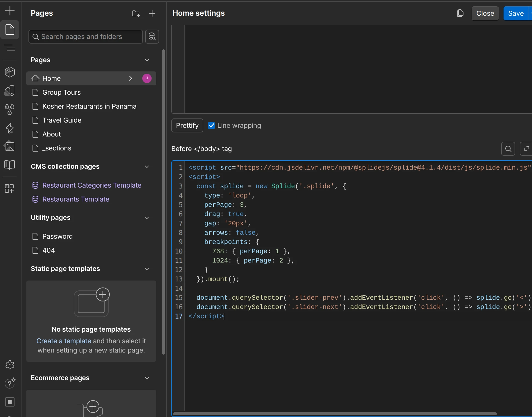Image resolution: width=532 pixels, height=417 pixels.
Task: Click the code line "}).mount();"
Action: pyautogui.click(x=218, y=279)
